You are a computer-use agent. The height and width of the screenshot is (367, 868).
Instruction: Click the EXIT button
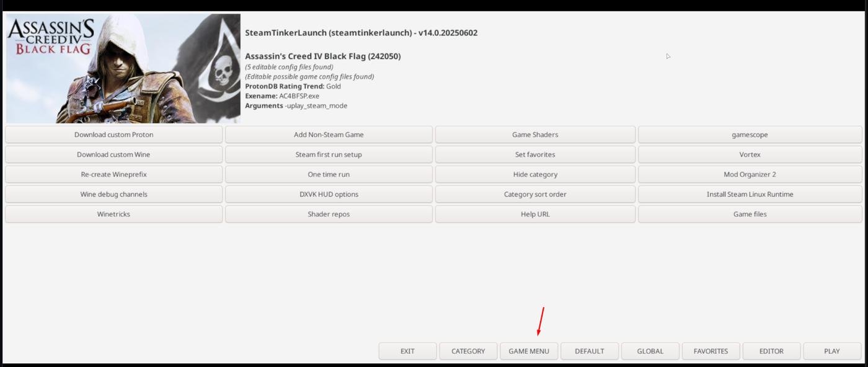(407, 351)
